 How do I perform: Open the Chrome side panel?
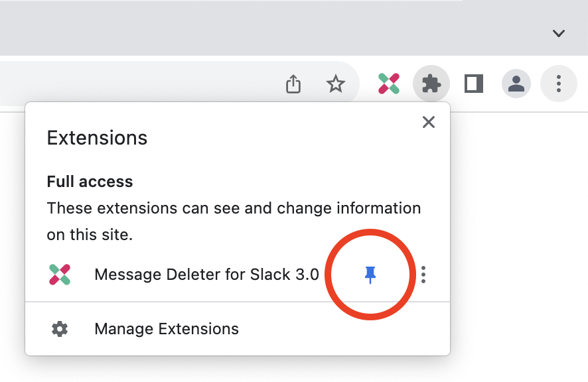tap(473, 84)
